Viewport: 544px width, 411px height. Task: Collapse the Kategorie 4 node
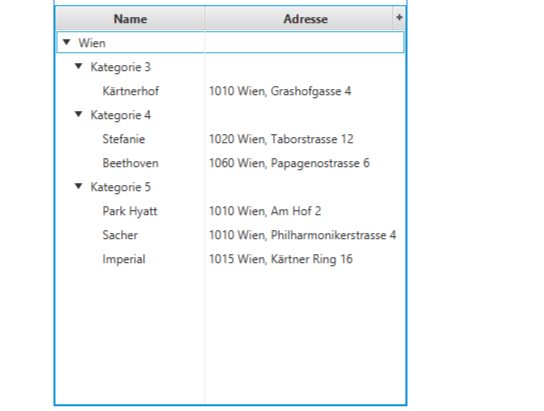coord(79,114)
